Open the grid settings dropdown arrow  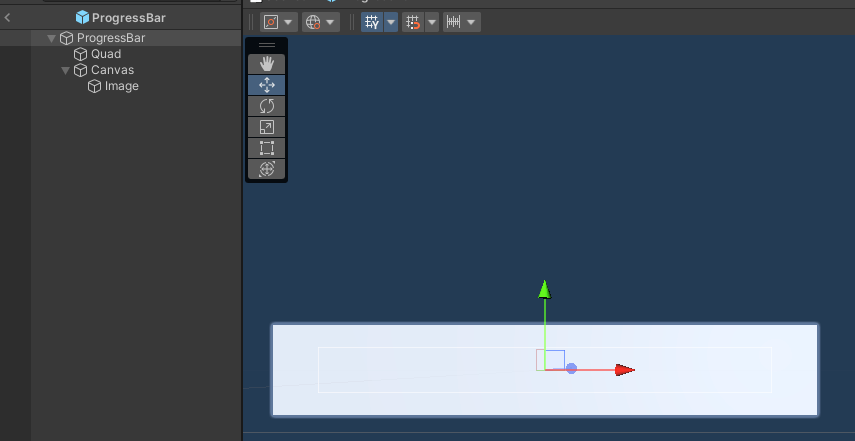coord(391,22)
